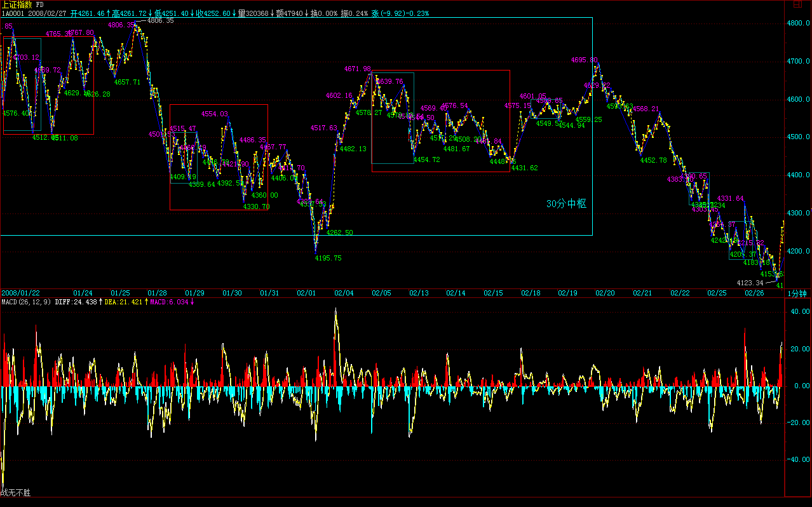
Task: Click the 02/04 date on time axis
Action: (x=344, y=293)
